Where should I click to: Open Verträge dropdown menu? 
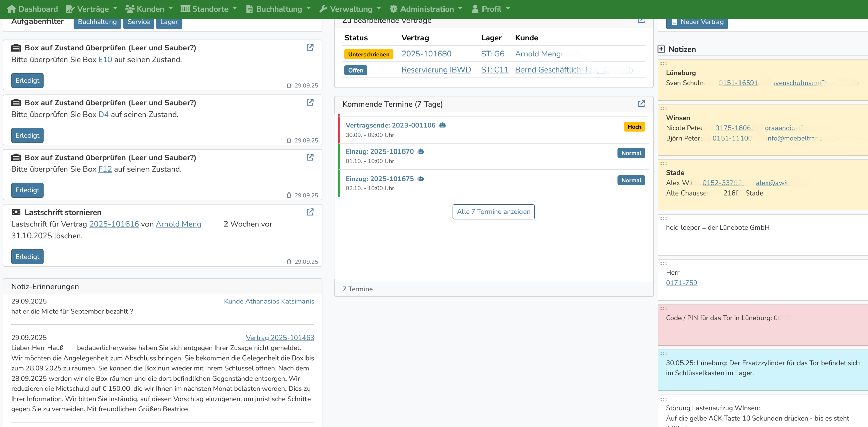tap(92, 9)
